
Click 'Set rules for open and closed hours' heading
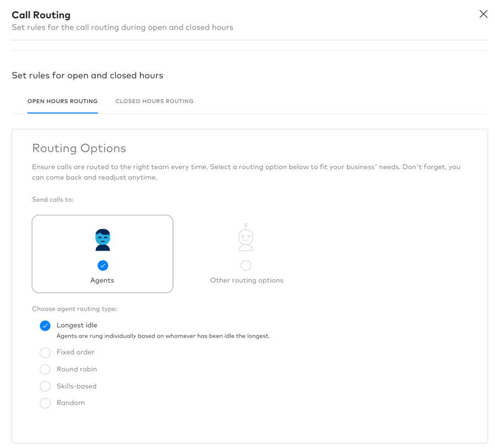tap(88, 75)
